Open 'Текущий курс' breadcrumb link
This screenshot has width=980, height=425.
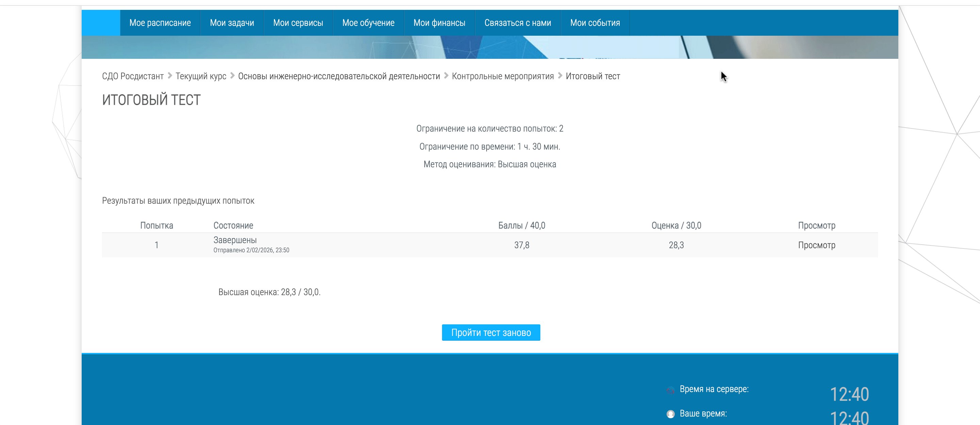coord(201,76)
